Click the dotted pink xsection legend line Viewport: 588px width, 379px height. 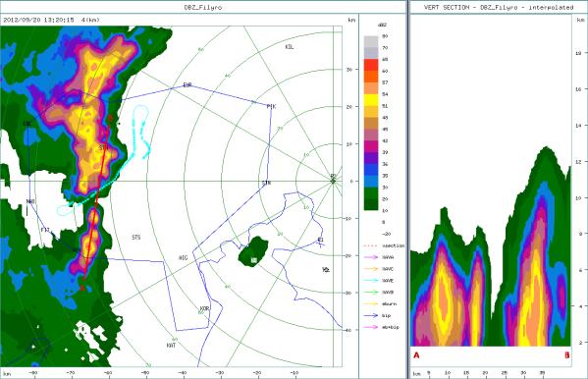370,245
